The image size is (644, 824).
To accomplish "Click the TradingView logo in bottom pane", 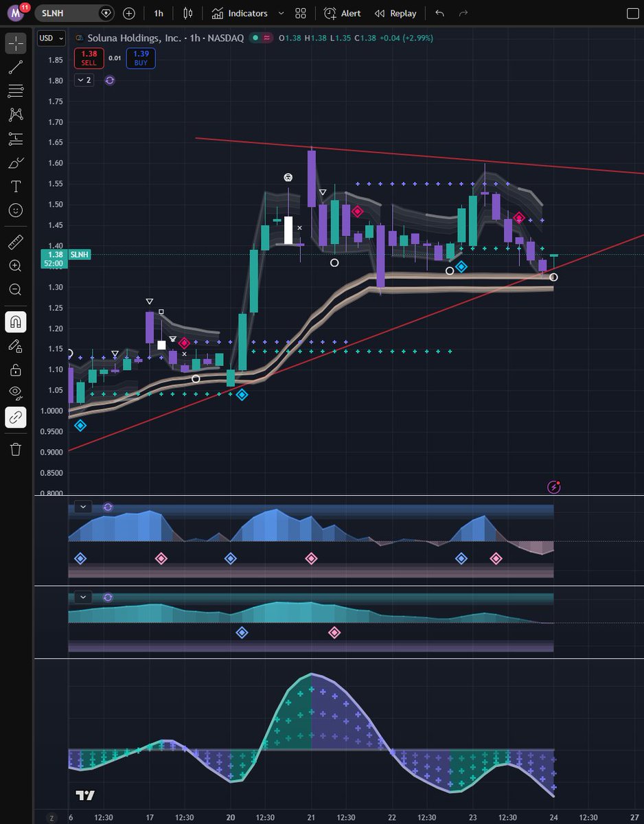I will pyautogui.click(x=85, y=795).
